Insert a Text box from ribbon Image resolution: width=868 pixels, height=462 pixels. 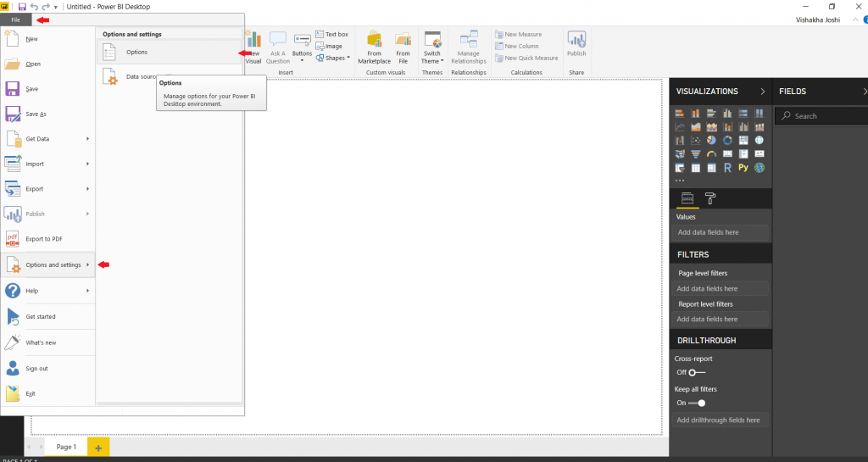331,34
